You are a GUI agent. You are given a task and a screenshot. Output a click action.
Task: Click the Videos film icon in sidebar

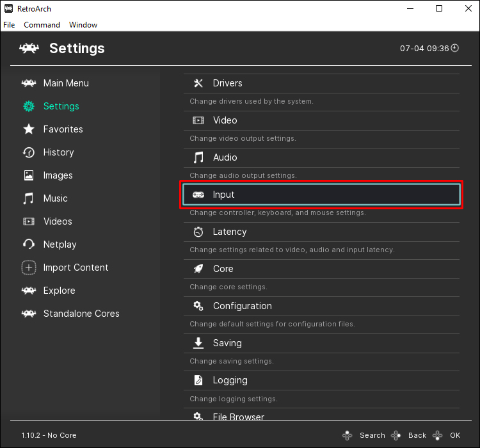coord(29,221)
